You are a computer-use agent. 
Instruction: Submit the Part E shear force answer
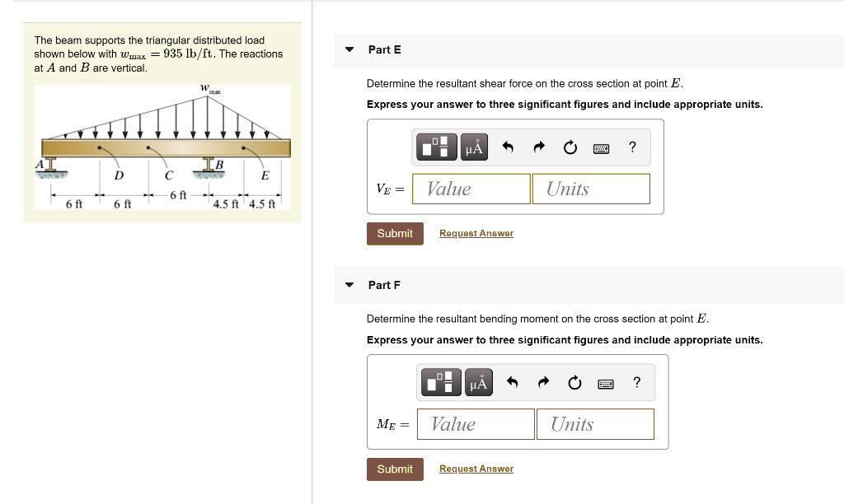click(x=395, y=234)
